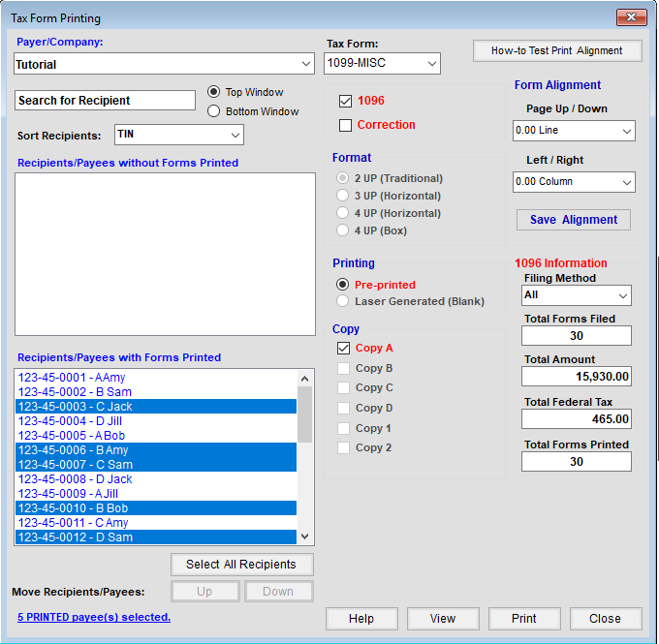
Task: Open the Payer/Company dropdown showing Tutorial
Action: coord(164,64)
